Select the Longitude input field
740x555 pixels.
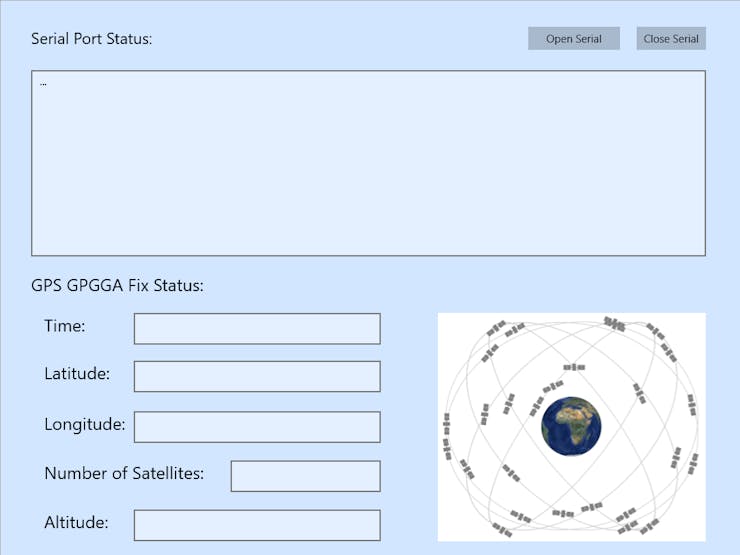click(257, 427)
